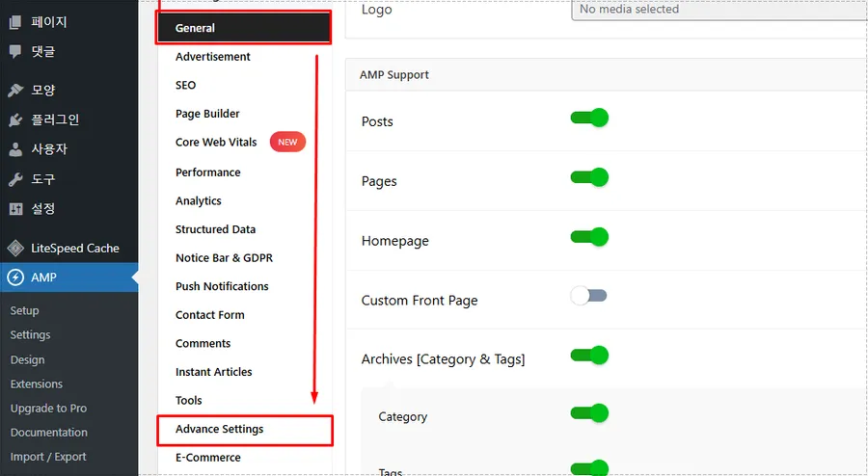Viewport: 868px width, 476px height.
Task: Click the Settings sliders icon
Action: [x=15, y=209]
